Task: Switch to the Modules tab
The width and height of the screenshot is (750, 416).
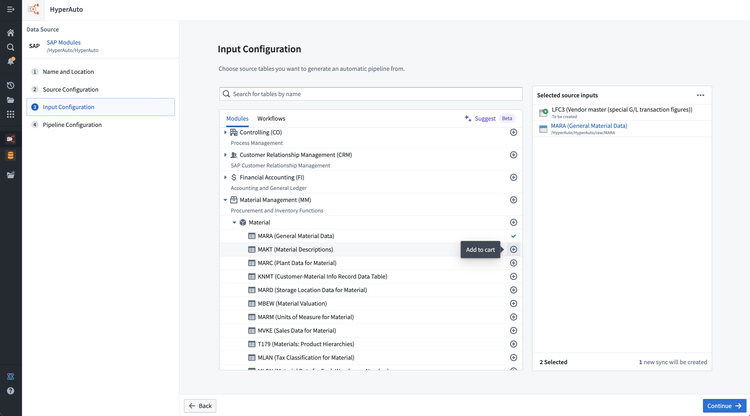Action: click(237, 119)
